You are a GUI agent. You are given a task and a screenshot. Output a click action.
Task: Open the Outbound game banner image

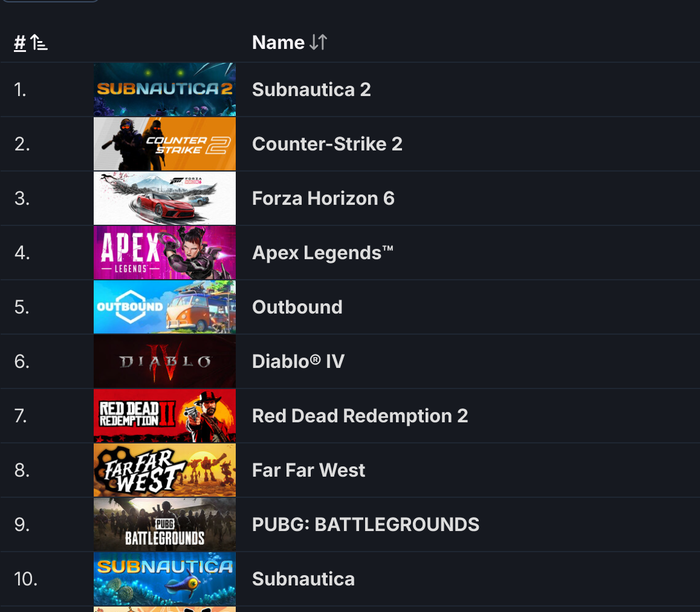point(165,308)
